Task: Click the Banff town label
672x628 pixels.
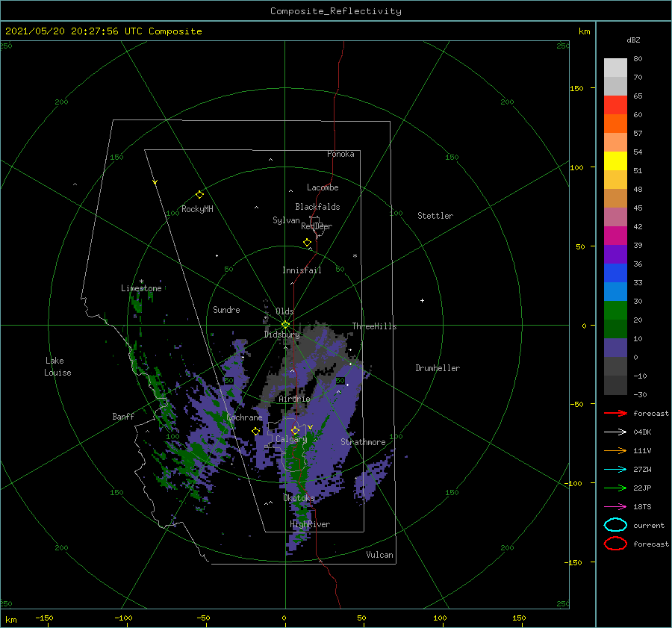Action: (123, 416)
